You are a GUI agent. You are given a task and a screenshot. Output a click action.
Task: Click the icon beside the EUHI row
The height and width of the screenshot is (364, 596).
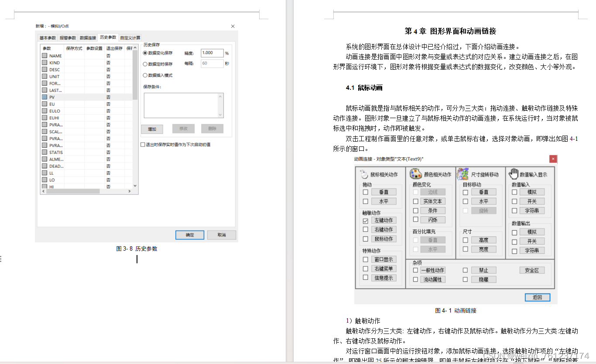45,118
